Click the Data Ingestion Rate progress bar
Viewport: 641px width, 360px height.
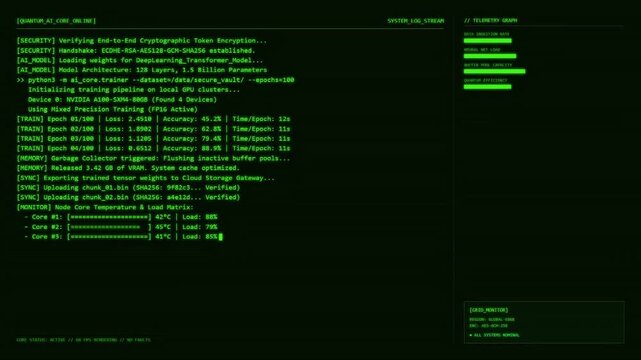coord(487,40)
